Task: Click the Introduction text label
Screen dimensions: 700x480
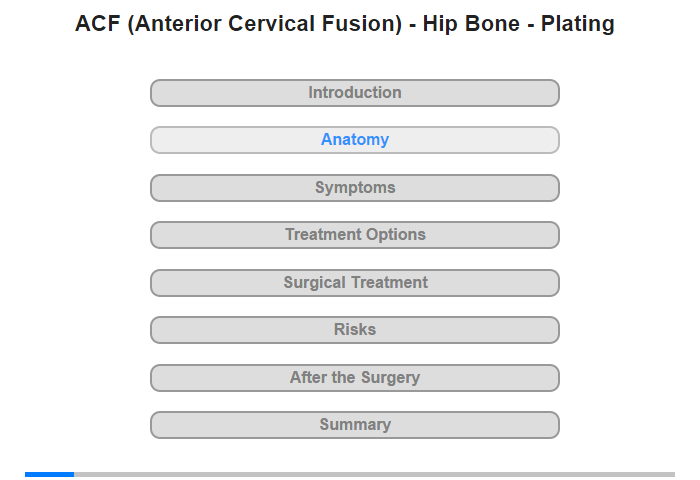Action: click(x=355, y=93)
